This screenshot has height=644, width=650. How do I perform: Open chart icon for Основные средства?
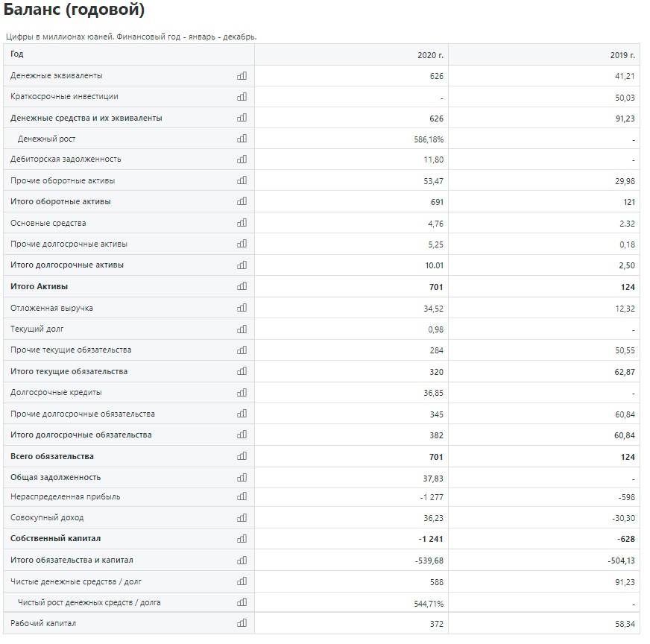(x=242, y=223)
